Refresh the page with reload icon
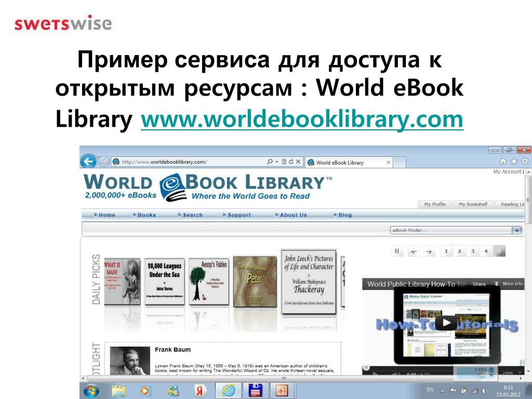This screenshot has width=532, height=399. click(291, 162)
